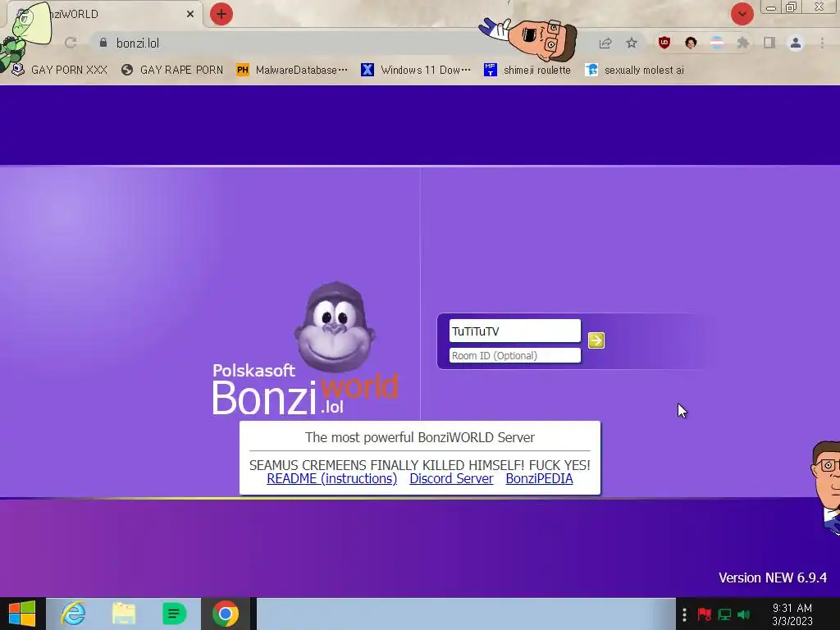This screenshot has height=630, width=840.
Task: Click 'The most powerful BonziWORLD Server' text
Action: (420, 437)
